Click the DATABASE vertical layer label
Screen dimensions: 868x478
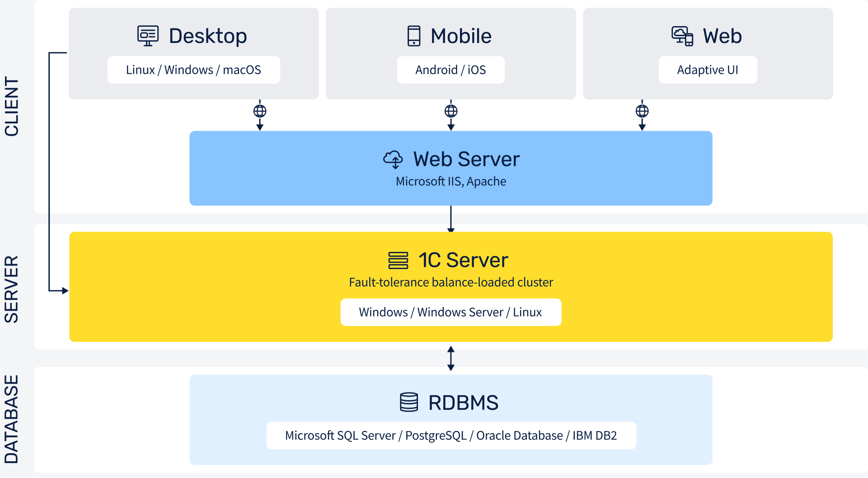(x=12, y=419)
